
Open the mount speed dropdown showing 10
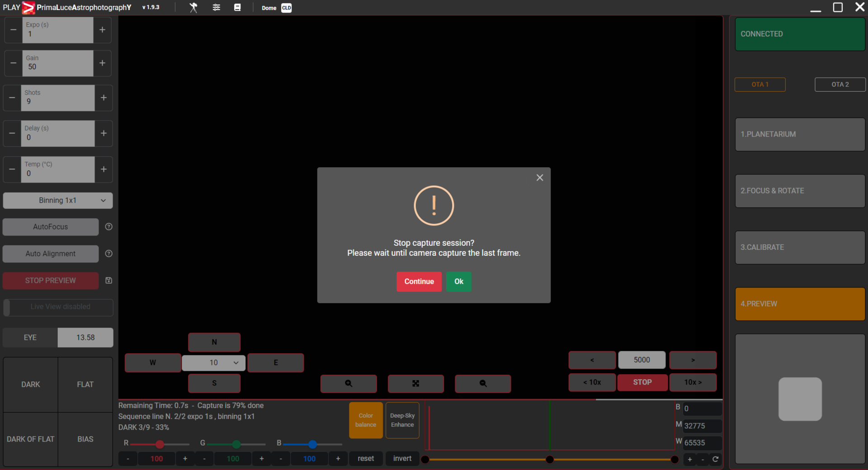point(214,363)
